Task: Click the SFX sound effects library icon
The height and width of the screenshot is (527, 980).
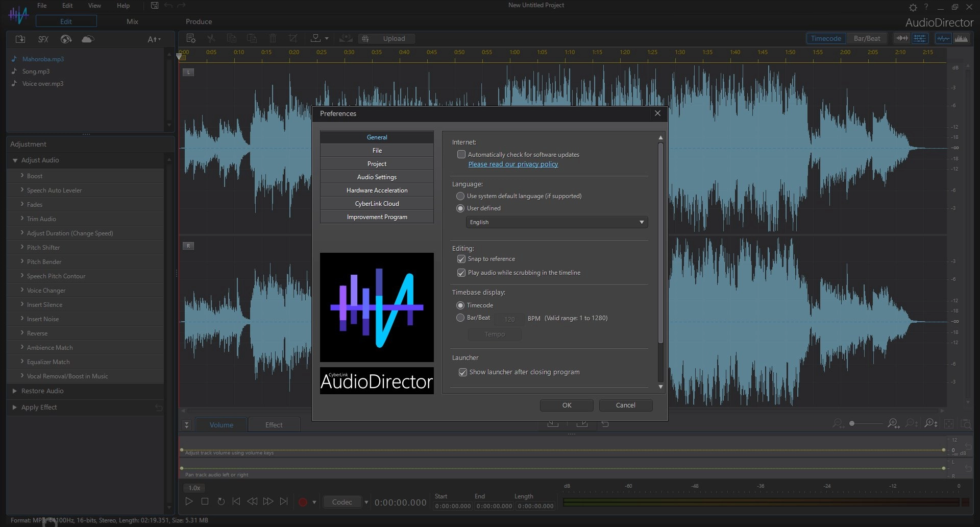Action: (x=43, y=39)
